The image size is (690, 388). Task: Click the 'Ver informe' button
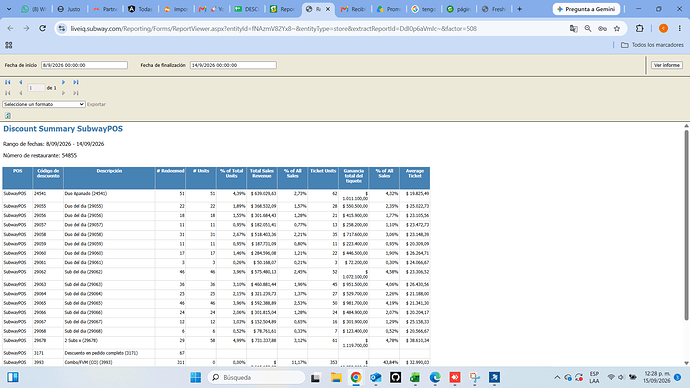coord(667,65)
